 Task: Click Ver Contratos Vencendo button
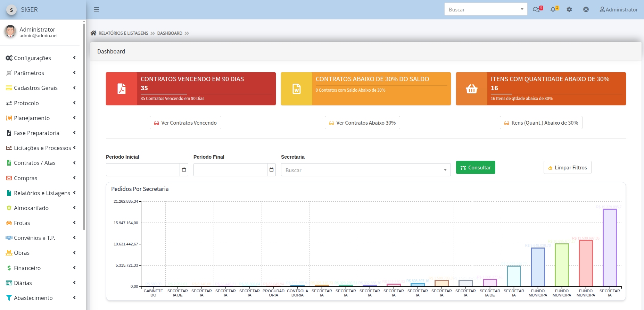(185, 123)
